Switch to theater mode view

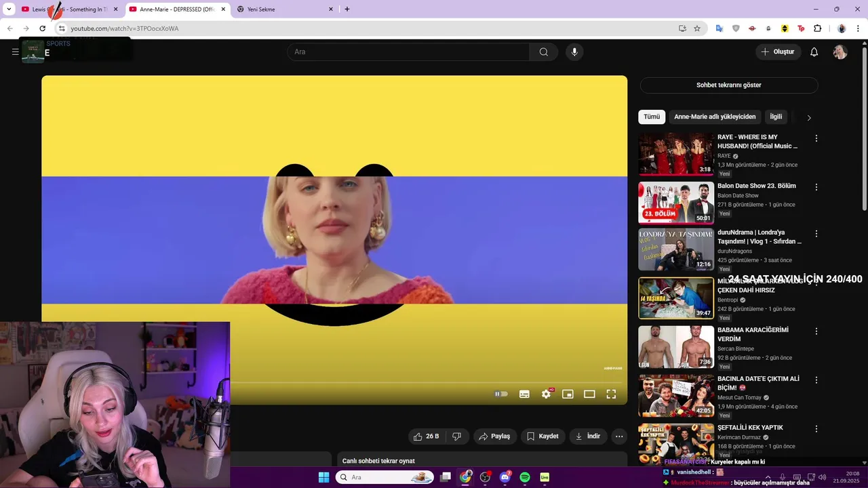(589, 394)
